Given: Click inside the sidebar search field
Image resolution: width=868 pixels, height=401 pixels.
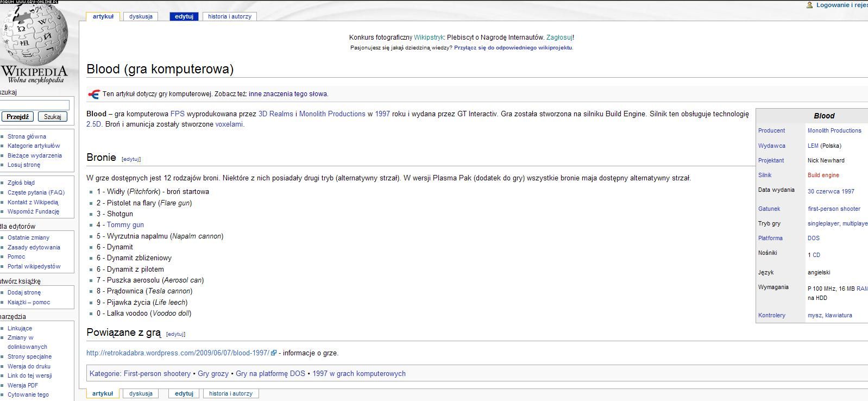Looking at the screenshot, I should (x=34, y=105).
